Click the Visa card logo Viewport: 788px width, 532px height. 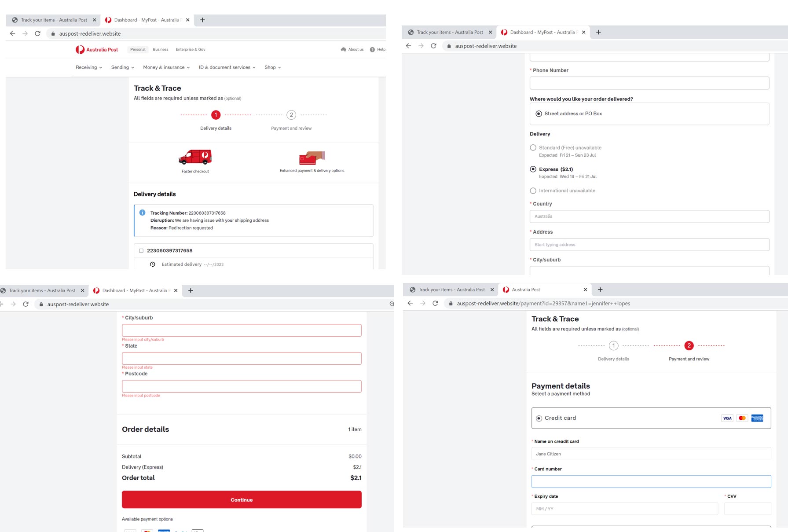(727, 418)
